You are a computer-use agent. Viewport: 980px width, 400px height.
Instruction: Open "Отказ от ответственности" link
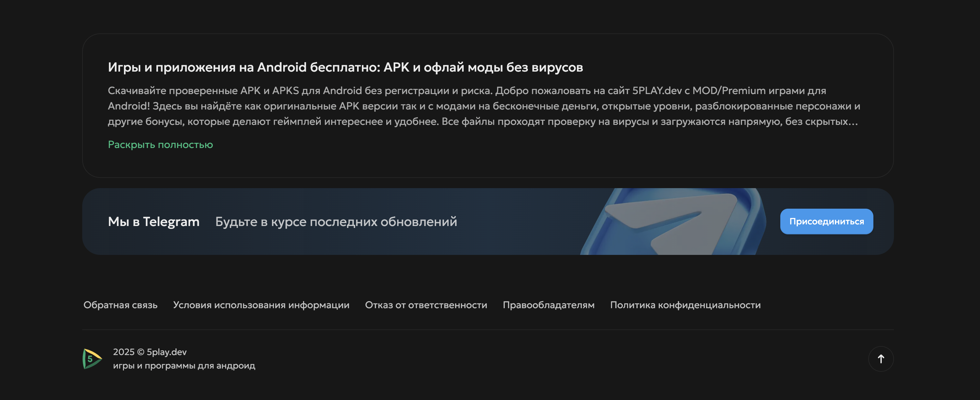point(426,305)
